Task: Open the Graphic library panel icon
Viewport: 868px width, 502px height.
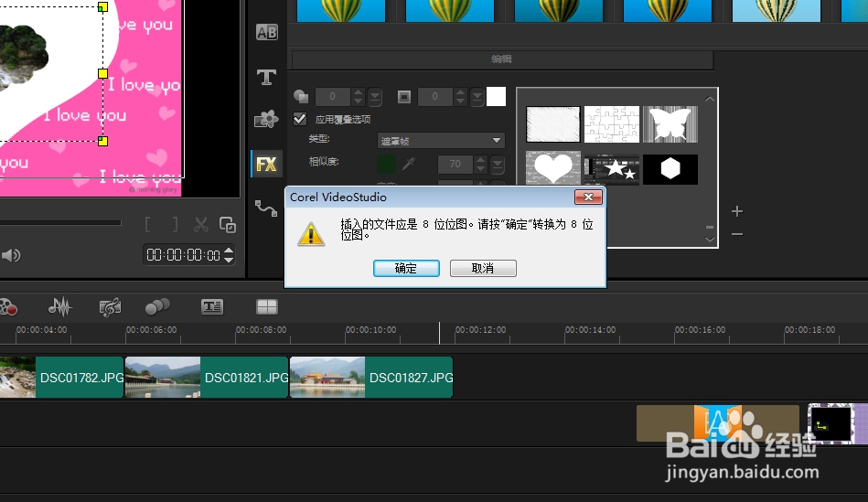Action: (266, 119)
